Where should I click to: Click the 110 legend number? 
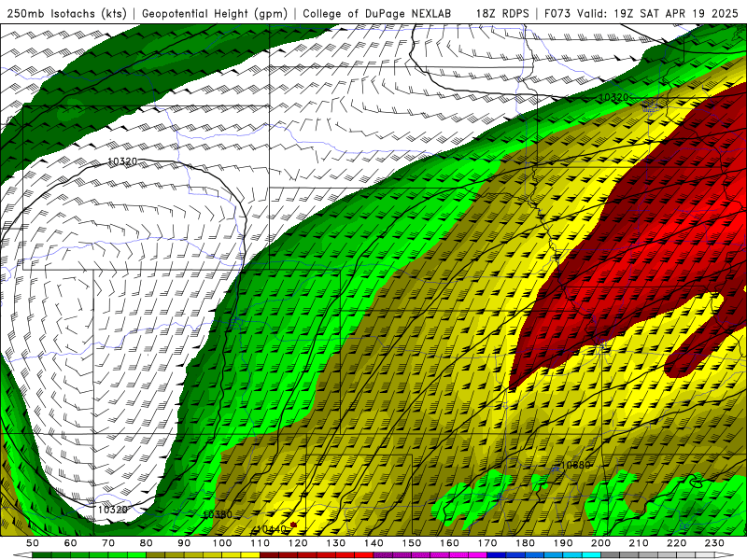[x=261, y=543]
